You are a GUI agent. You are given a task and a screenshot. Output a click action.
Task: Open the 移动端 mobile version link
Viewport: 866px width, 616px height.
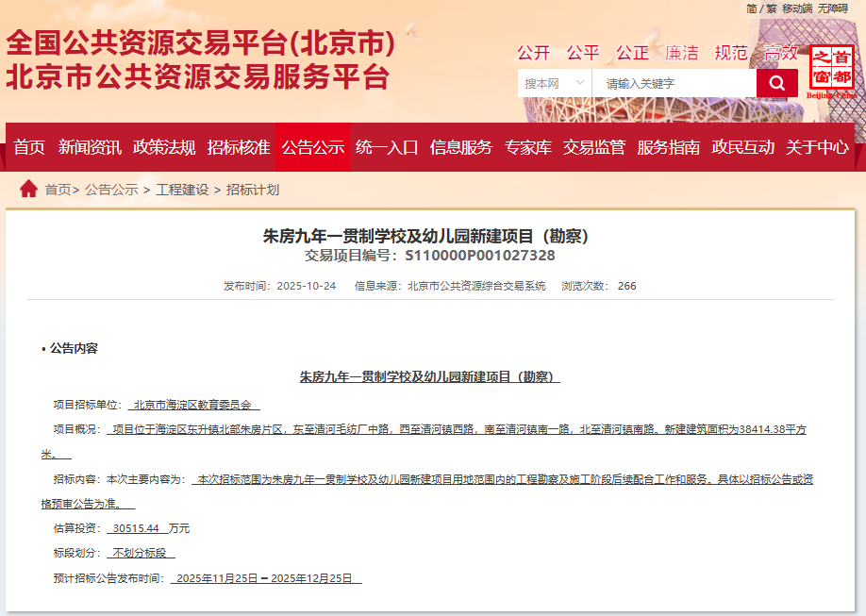pos(796,8)
